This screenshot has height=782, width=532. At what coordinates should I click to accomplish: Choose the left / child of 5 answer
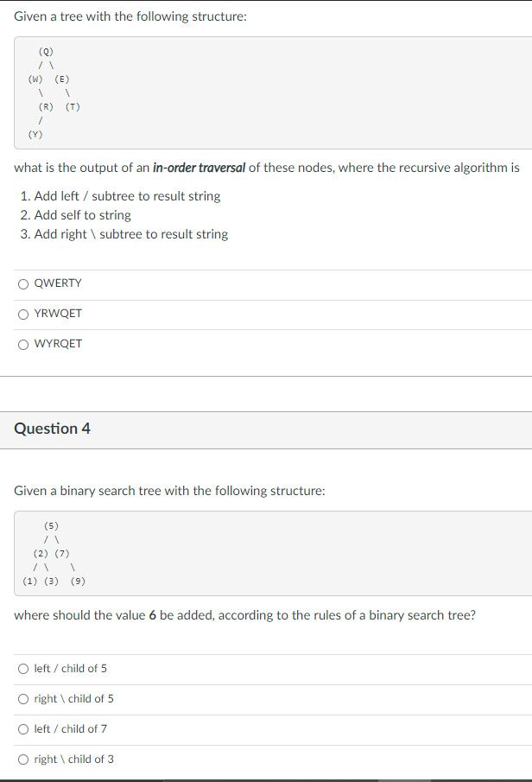pos(69,668)
